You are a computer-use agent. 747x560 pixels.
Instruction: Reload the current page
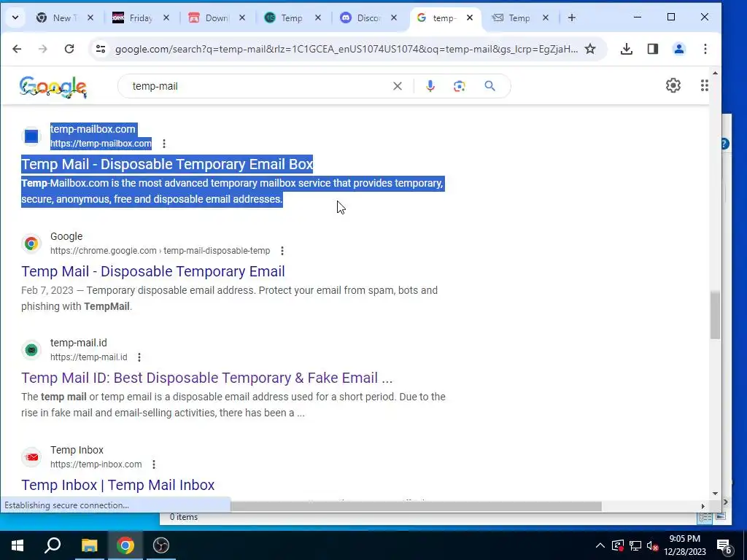click(69, 49)
